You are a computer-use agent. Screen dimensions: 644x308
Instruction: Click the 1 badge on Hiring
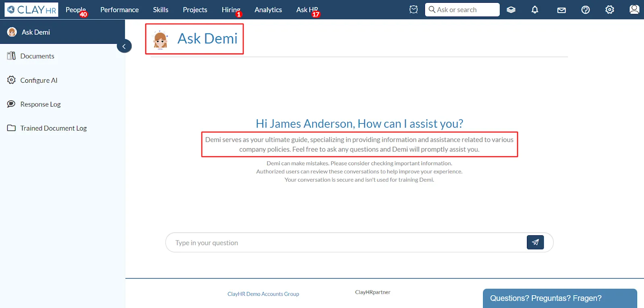click(239, 14)
